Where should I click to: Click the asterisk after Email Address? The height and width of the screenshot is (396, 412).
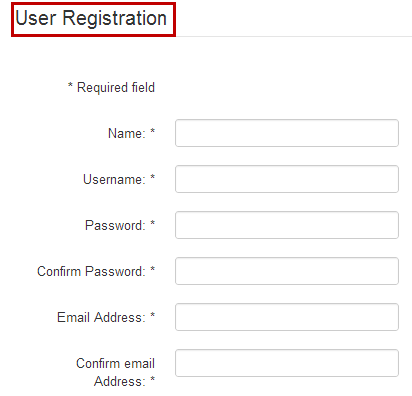tap(152, 315)
